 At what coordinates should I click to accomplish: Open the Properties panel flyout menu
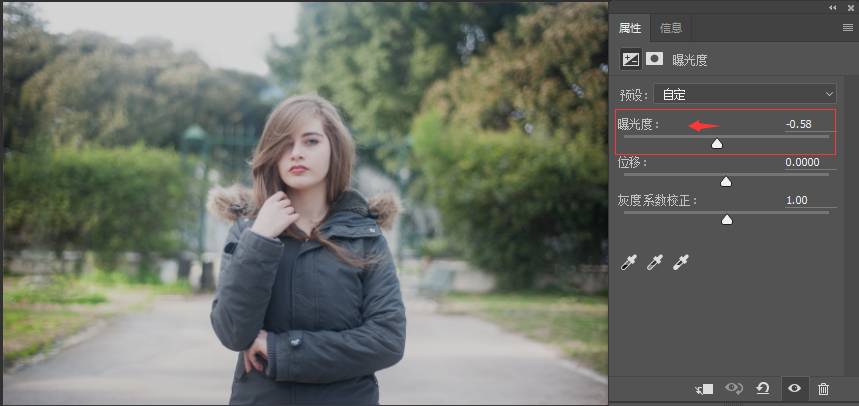847,28
